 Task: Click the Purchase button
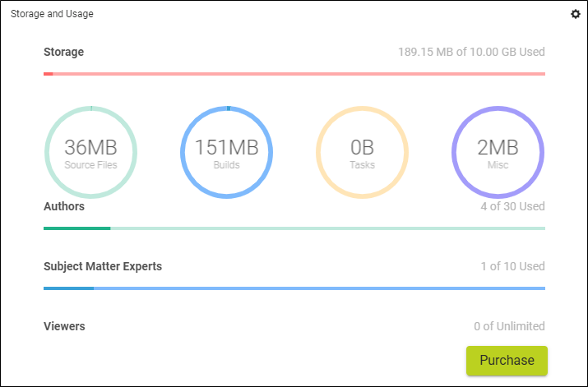click(x=507, y=361)
